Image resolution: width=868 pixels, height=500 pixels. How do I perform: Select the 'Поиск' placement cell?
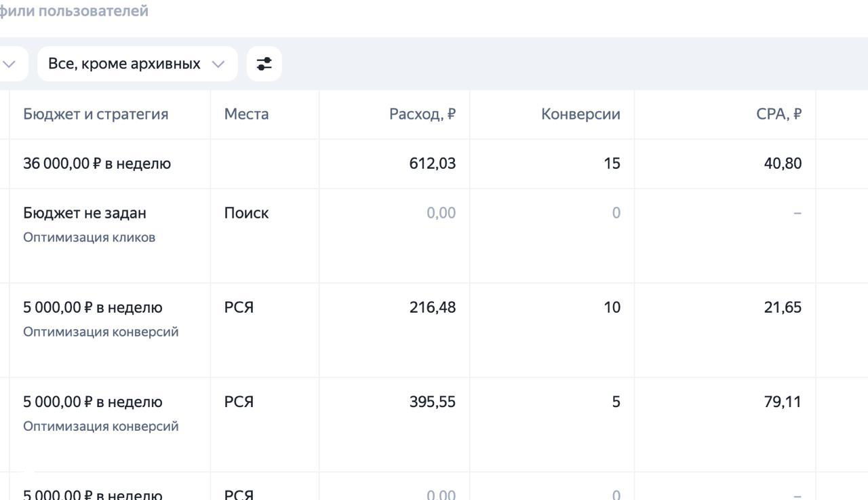[x=246, y=211]
